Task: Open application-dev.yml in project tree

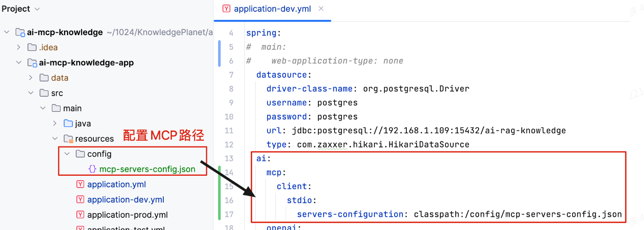Action: click(126, 199)
